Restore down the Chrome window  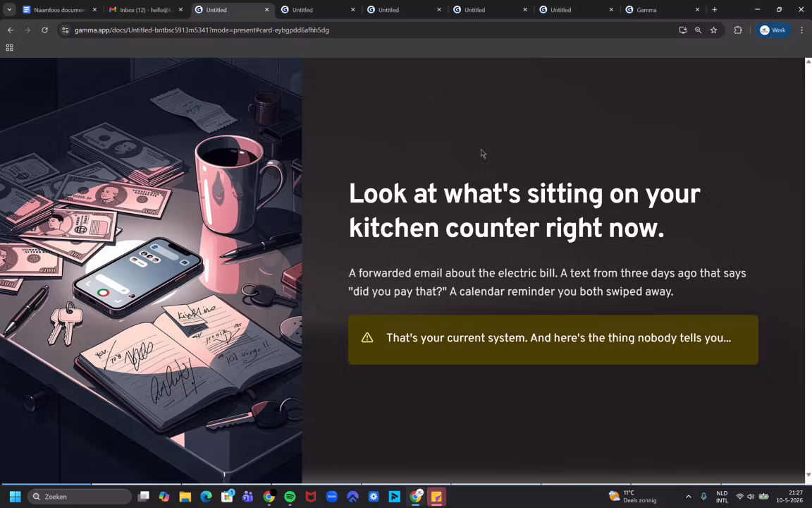[x=779, y=9]
